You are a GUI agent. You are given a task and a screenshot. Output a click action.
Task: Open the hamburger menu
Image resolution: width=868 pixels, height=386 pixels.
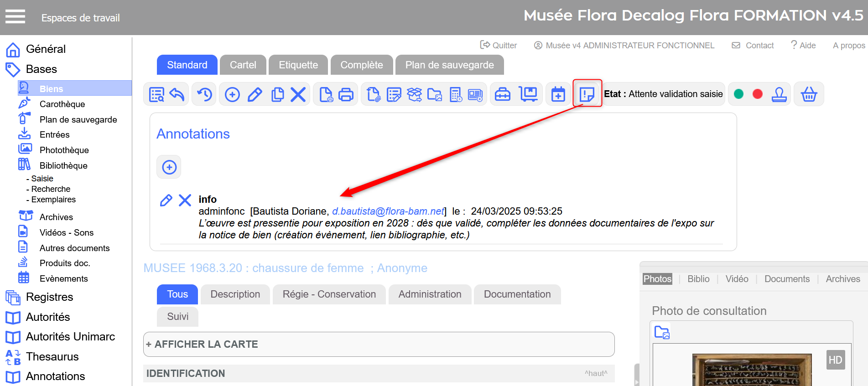click(x=15, y=17)
